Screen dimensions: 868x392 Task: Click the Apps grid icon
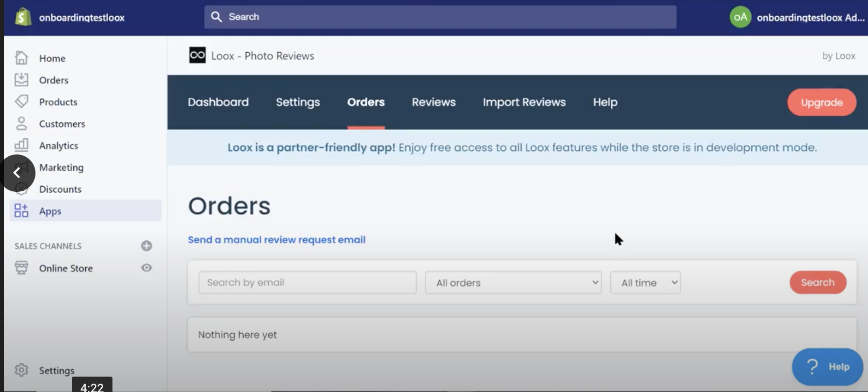coord(21,210)
